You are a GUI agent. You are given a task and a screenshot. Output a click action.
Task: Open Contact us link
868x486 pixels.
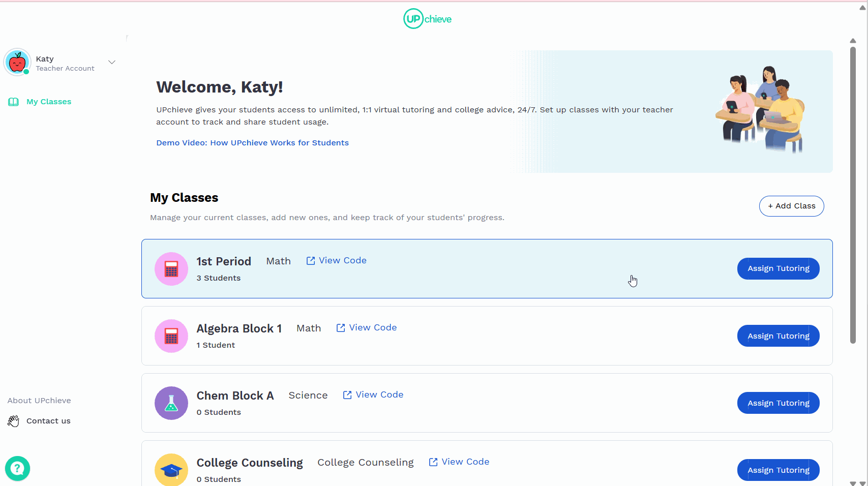tap(48, 421)
